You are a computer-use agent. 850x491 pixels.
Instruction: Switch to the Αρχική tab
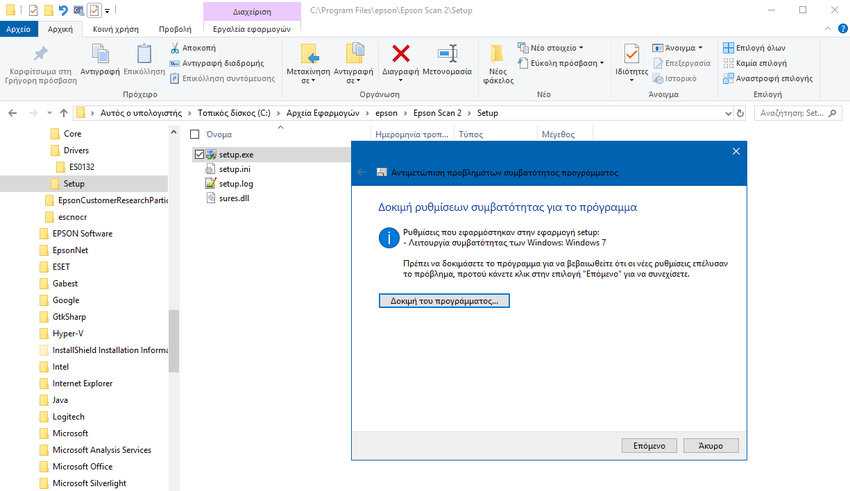coord(60,29)
